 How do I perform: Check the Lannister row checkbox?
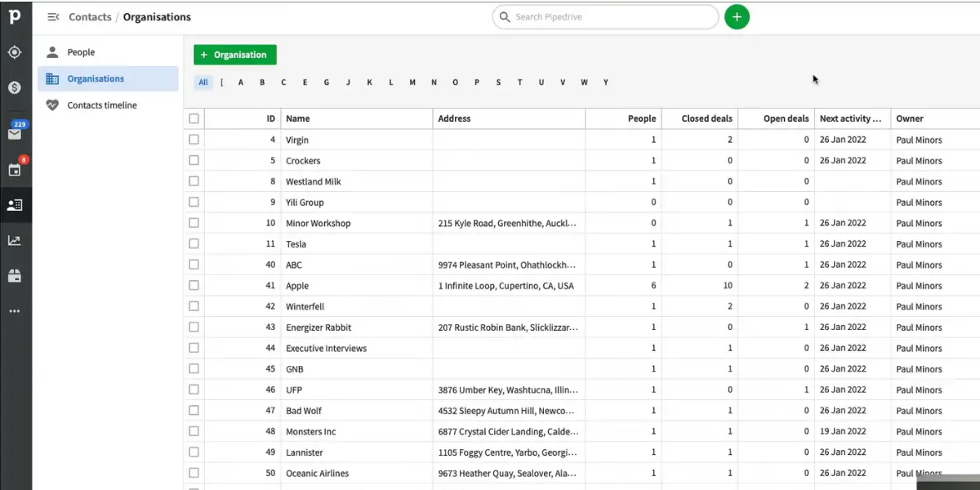(x=194, y=452)
